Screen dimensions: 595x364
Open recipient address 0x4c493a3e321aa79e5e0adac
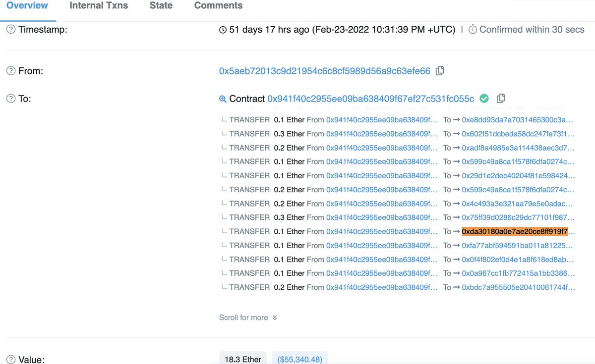[x=518, y=204]
